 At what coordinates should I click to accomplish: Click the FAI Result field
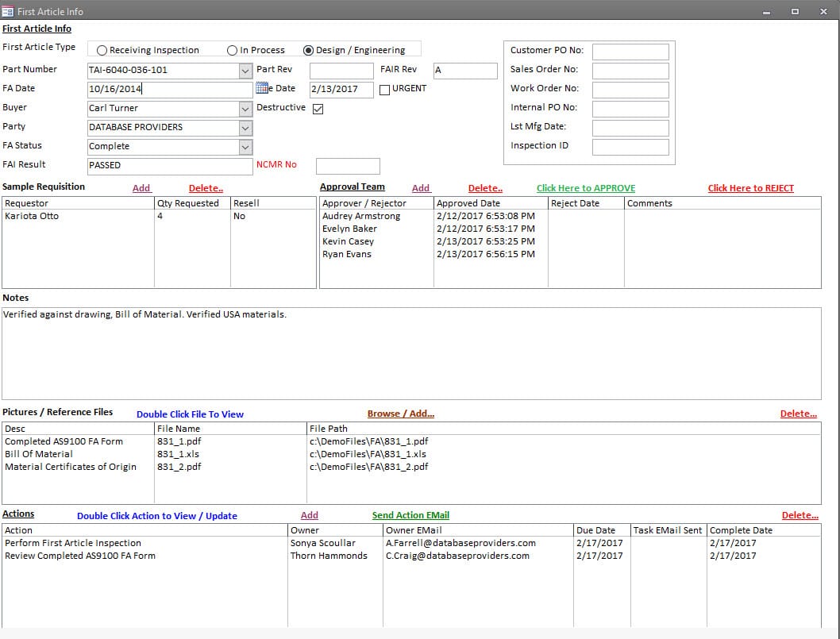[x=170, y=166]
